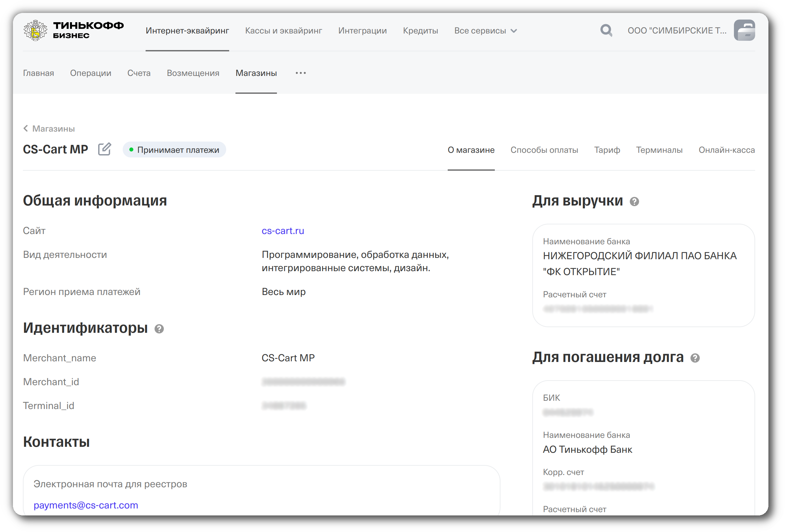785x532 pixels.
Task: Open the help icon beside Для выручки
Action: pyautogui.click(x=634, y=202)
